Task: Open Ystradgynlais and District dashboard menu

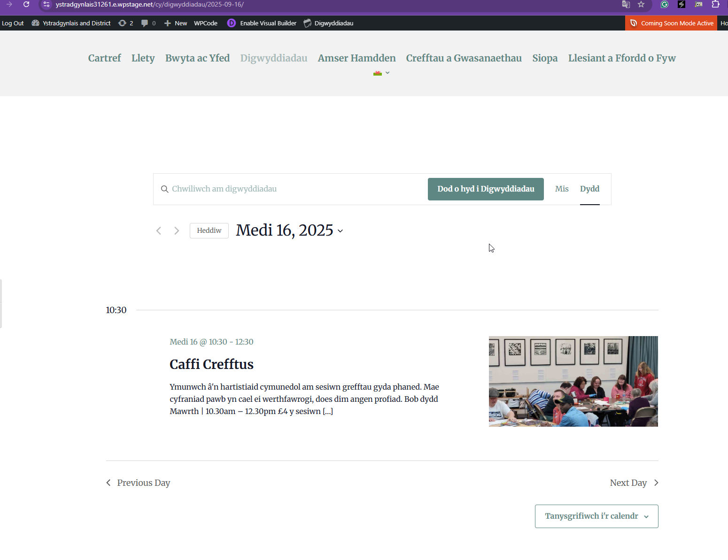Action: click(x=71, y=23)
